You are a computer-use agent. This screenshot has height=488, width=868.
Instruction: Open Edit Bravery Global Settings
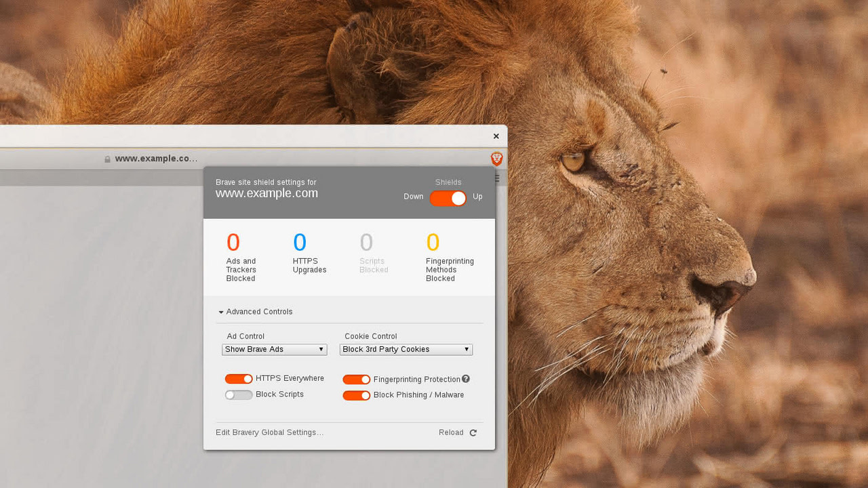point(269,432)
